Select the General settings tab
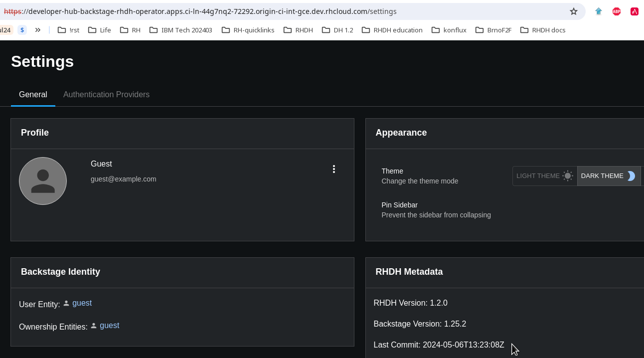 (x=33, y=95)
